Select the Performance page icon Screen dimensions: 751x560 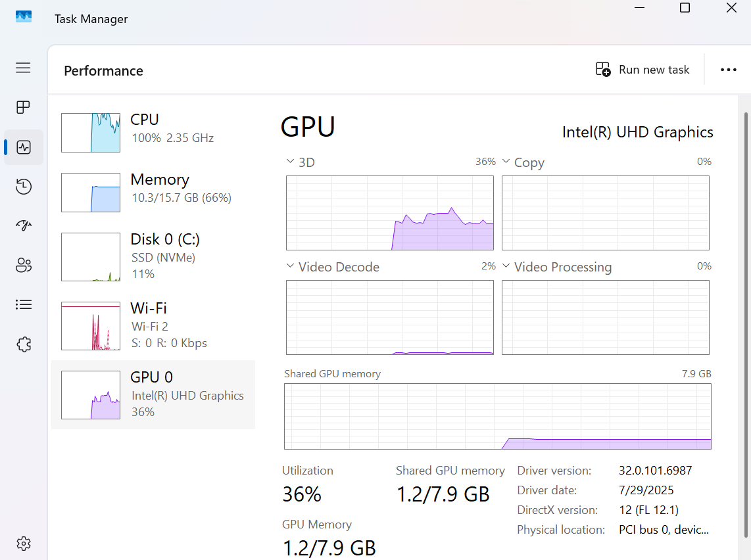(x=24, y=147)
